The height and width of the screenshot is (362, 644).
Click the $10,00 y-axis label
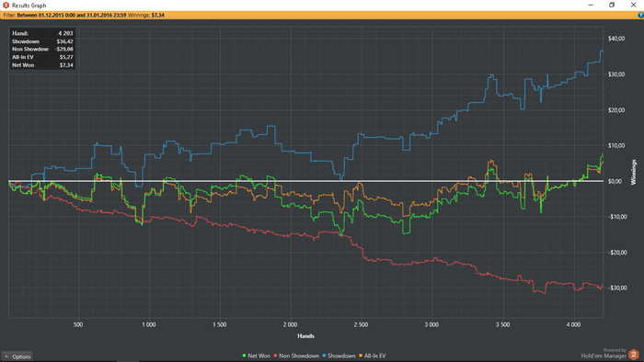(616, 145)
